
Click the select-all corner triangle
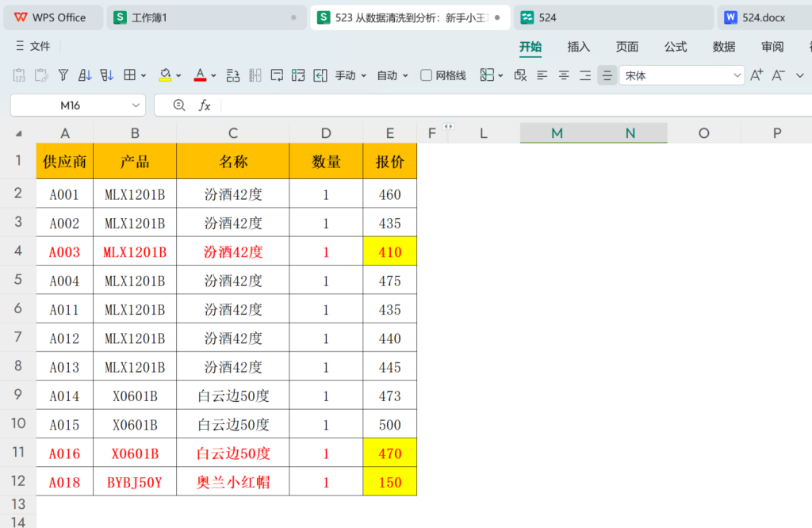(x=19, y=133)
